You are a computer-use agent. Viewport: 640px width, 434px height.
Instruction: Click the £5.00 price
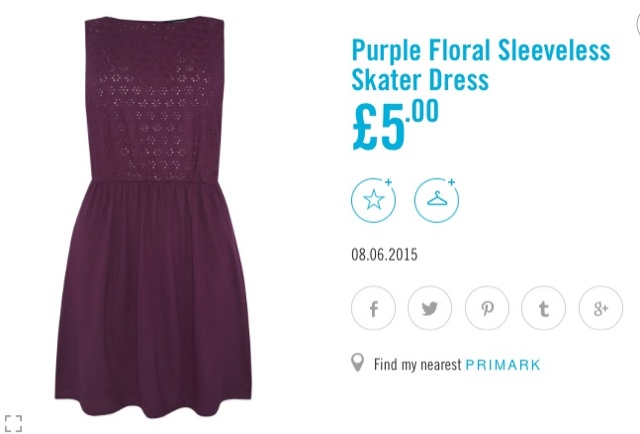(x=395, y=125)
